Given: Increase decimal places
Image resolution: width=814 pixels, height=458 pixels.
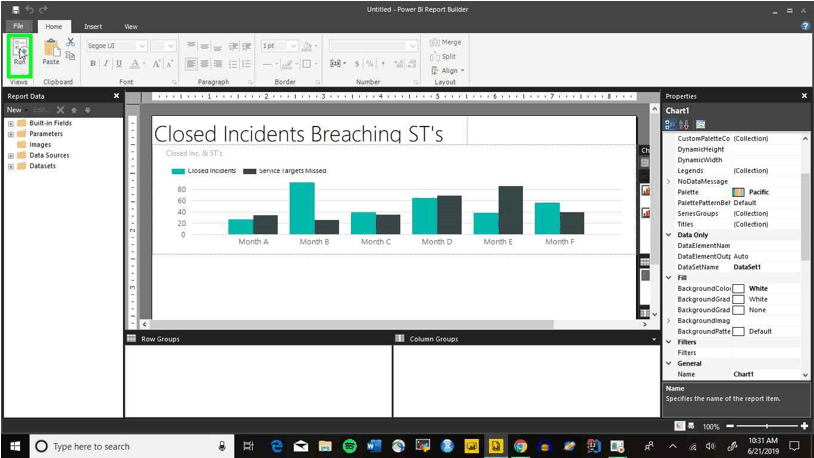Looking at the screenshot, I should click(x=398, y=64).
